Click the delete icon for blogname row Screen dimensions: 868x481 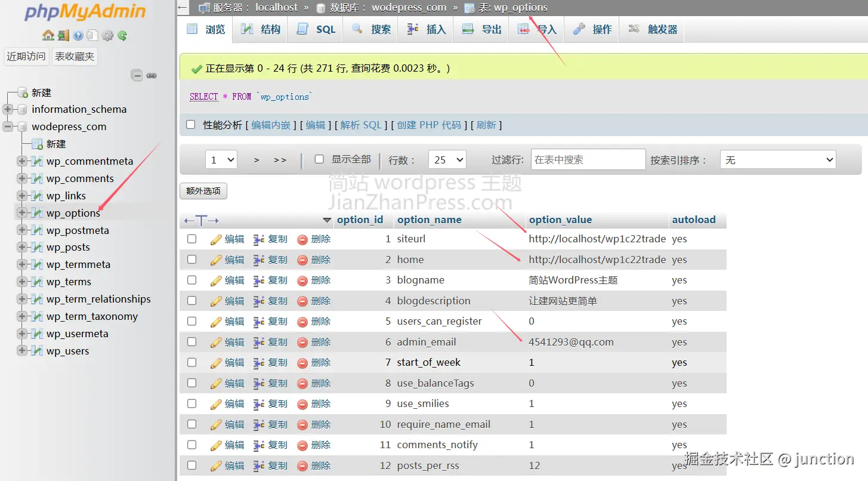(x=302, y=280)
